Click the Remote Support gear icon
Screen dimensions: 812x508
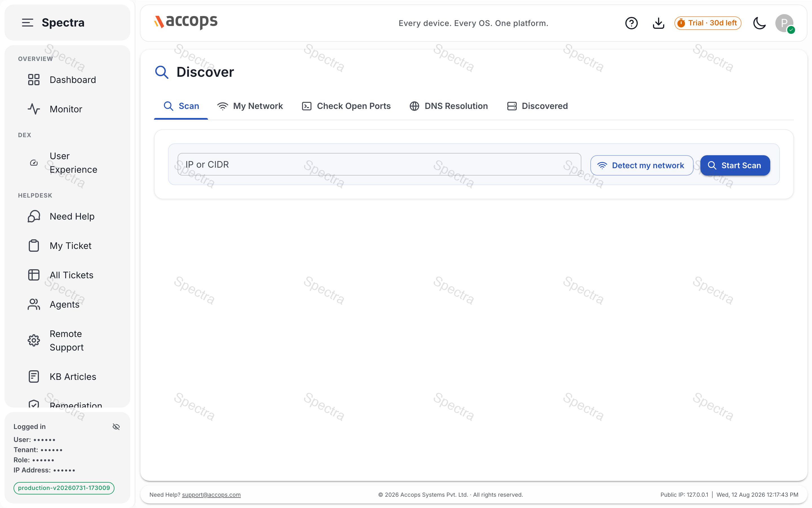(x=34, y=341)
